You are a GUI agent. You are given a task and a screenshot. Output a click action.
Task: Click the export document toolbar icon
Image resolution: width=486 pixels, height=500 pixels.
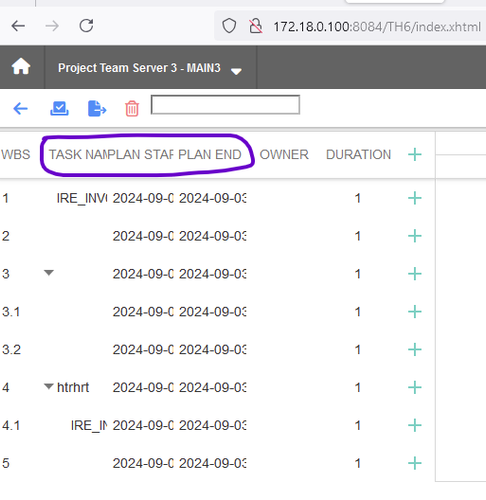[97, 108]
